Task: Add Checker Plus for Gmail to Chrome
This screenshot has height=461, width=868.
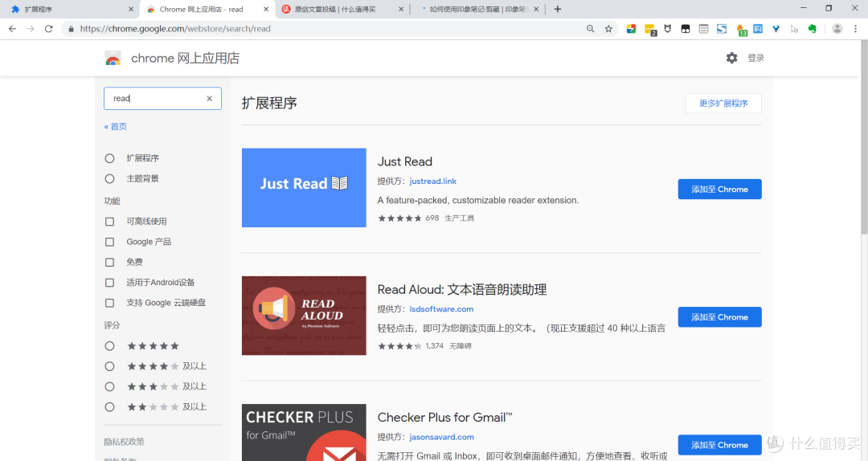Action: point(719,445)
